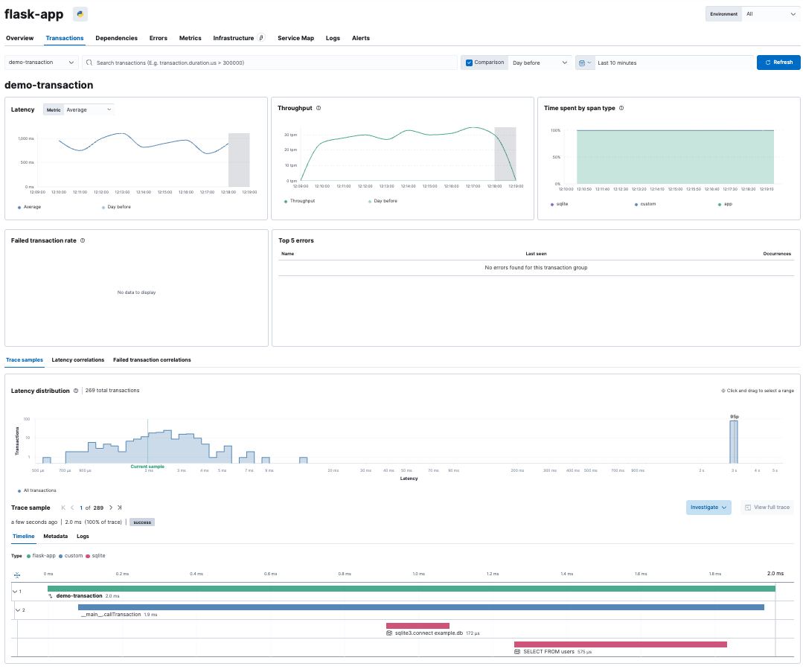Image resolution: width=803 pixels, height=672 pixels.
Task: Open the Latency metric Average dropdown
Action: [x=89, y=109]
